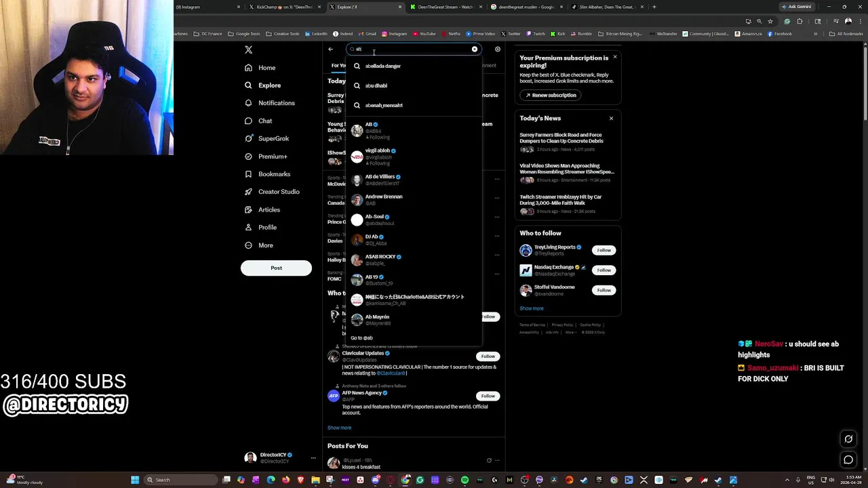This screenshot has width=868, height=488.
Task: Open SuperGrok in the sidebar
Action: (267, 138)
